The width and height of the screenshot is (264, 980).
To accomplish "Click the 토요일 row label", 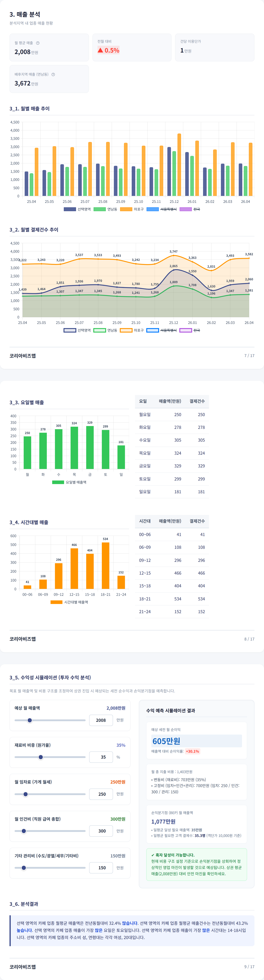I will [145, 479].
